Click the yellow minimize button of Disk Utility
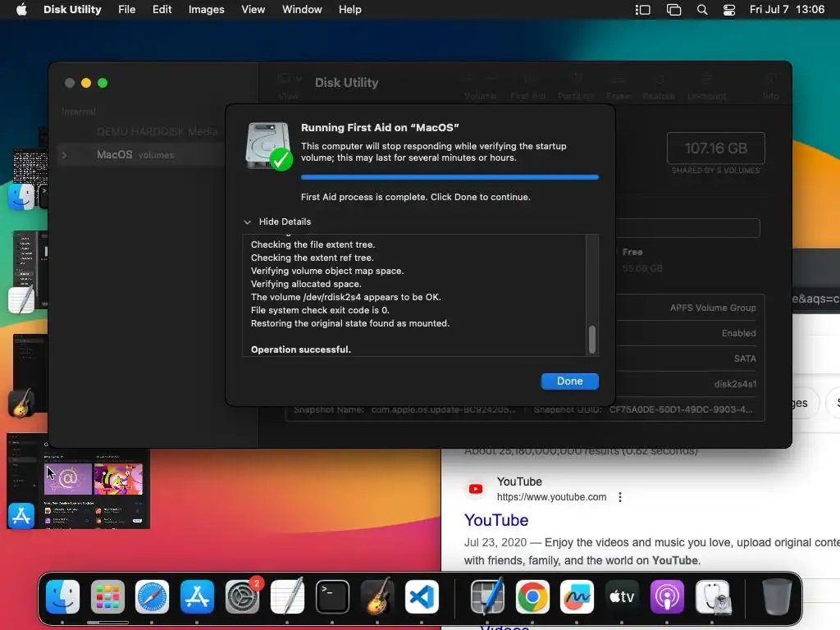This screenshot has height=630, width=840. click(x=86, y=83)
